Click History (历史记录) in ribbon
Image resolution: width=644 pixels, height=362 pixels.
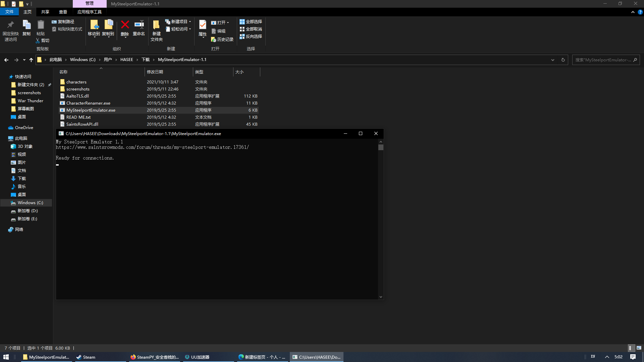[222, 40]
